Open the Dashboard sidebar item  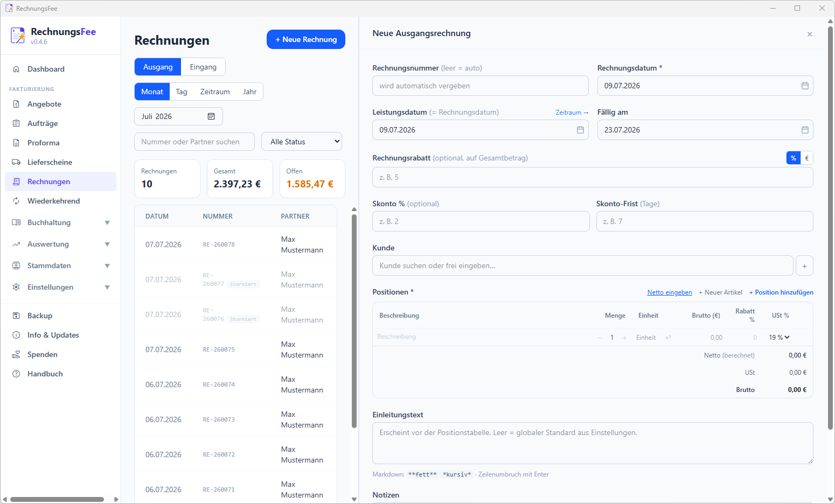click(x=60, y=69)
